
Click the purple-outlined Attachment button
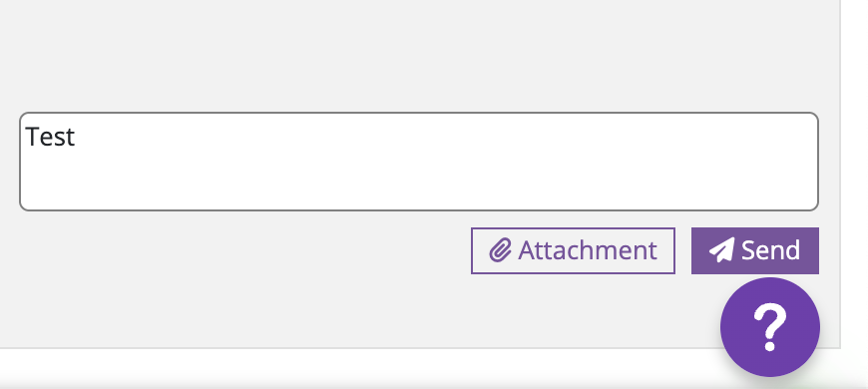click(573, 250)
